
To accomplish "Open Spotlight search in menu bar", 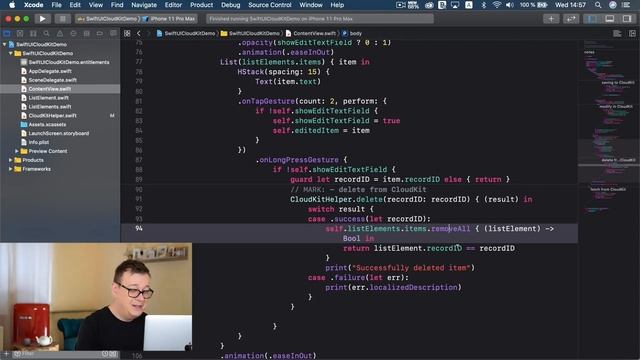I will 598,5.
